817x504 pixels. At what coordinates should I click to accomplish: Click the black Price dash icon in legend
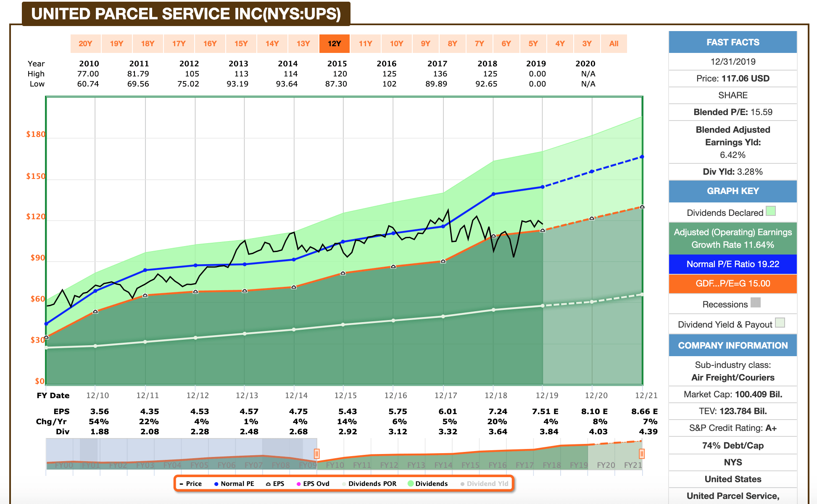(181, 483)
